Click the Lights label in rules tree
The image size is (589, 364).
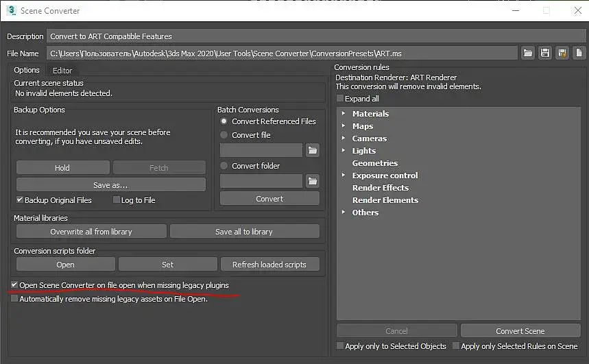pyautogui.click(x=363, y=151)
